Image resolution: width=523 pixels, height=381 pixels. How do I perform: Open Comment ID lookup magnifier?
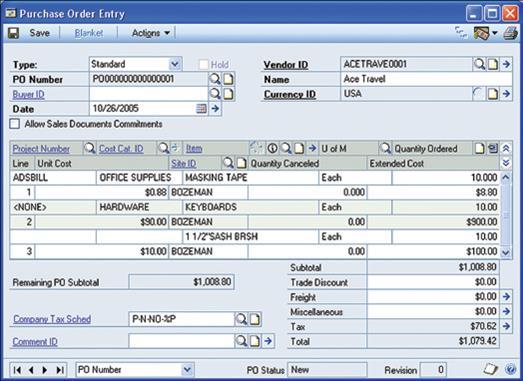click(x=241, y=341)
